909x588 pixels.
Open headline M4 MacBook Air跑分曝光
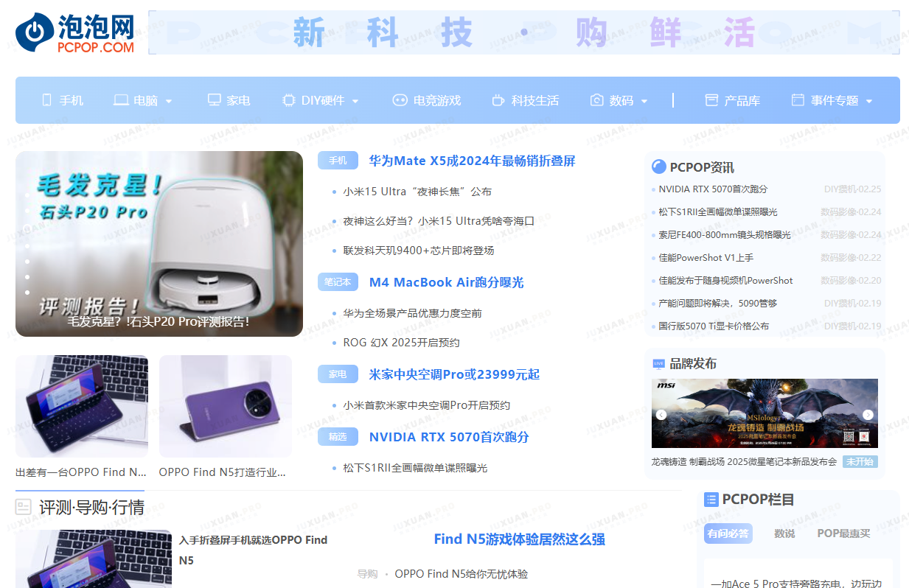[446, 282]
